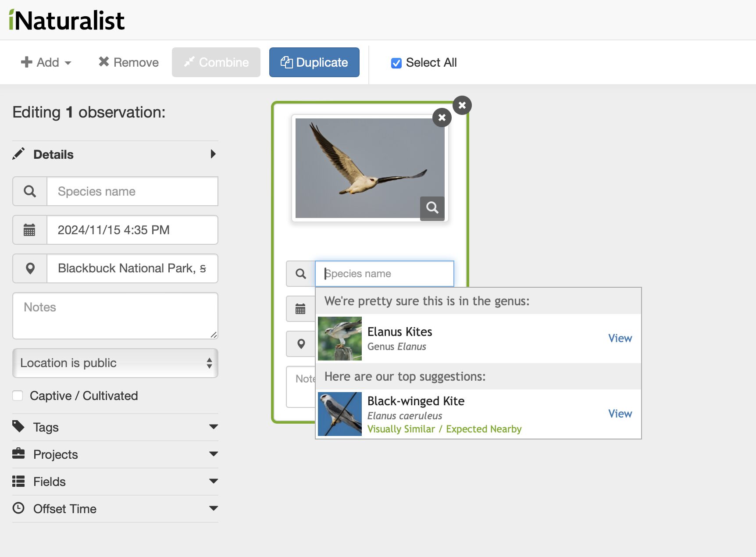Viewport: 756px width, 557px height.
Task: Click the location pin icon beside Blackbuck
Action: [x=30, y=268]
